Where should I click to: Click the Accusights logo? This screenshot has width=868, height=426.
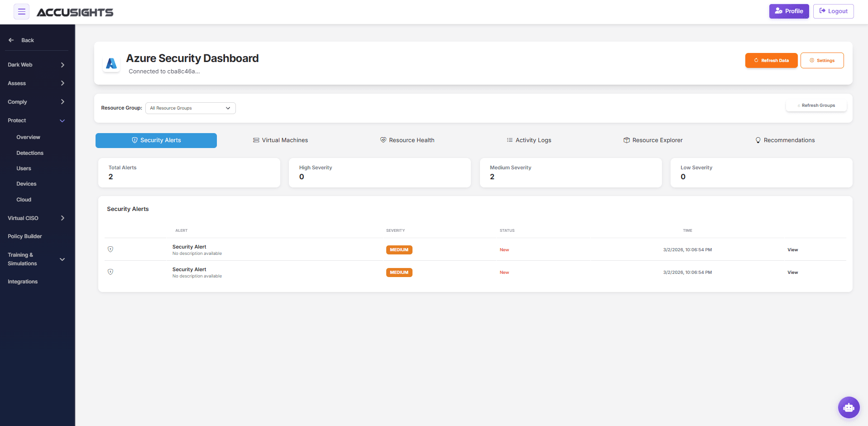(x=75, y=12)
